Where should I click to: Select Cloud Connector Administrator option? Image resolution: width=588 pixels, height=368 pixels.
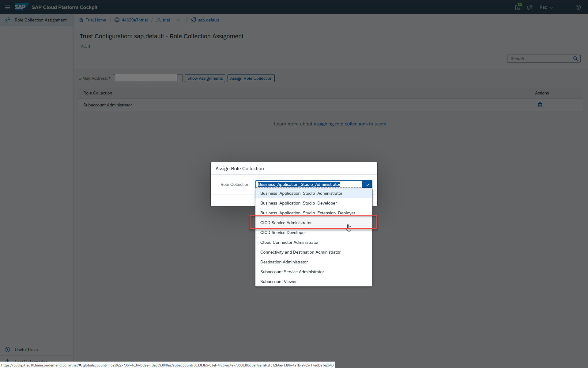[x=314, y=242]
